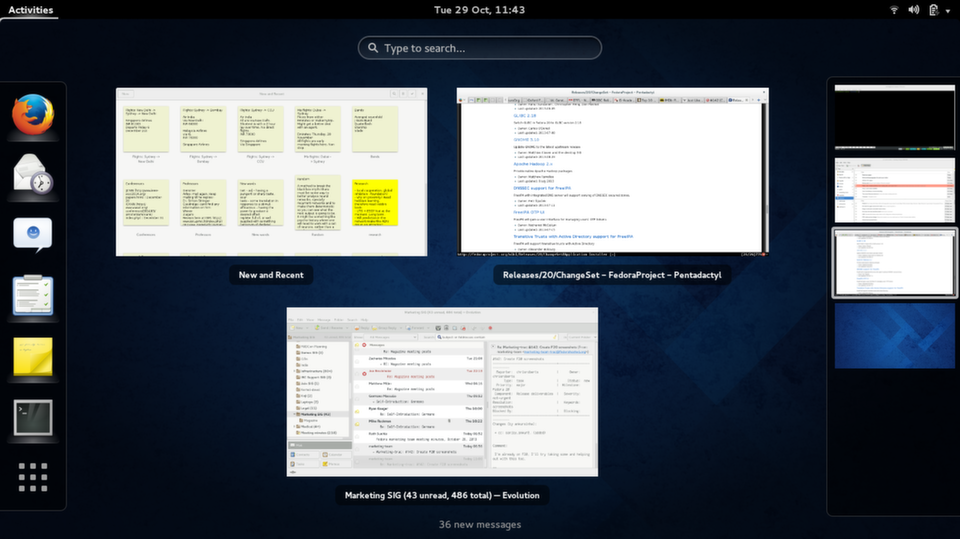This screenshot has height=539, width=960.
Task: Open the yellow sticky notes app icon
Action: [33, 356]
